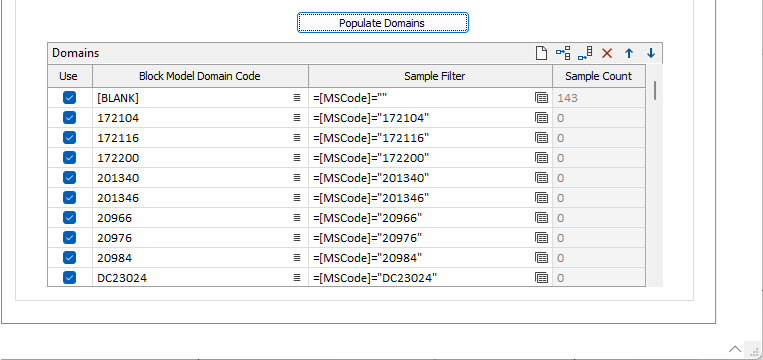The image size is (763, 360).
Task: Disable Use checkbox for 20984 domain
Action: click(x=70, y=257)
